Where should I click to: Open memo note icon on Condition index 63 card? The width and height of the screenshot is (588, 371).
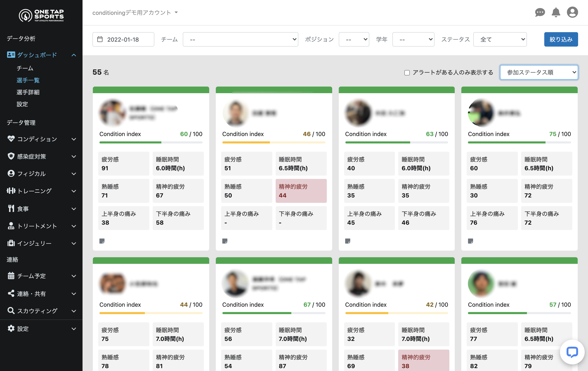[x=348, y=241]
